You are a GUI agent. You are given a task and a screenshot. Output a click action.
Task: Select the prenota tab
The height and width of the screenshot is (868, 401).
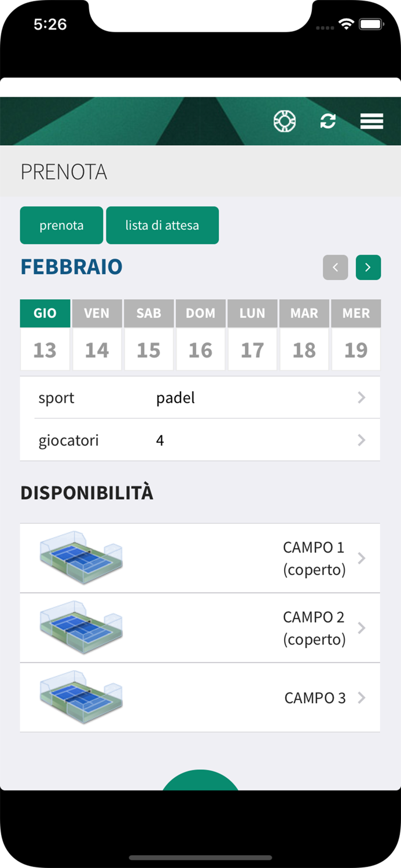(61, 225)
